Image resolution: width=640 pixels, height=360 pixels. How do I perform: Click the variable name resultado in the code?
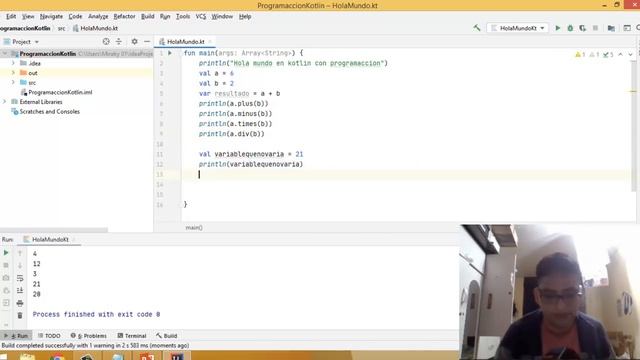231,93
